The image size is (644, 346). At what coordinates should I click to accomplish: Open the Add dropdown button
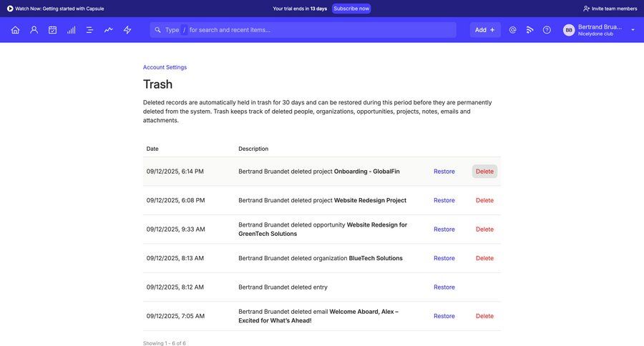484,30
